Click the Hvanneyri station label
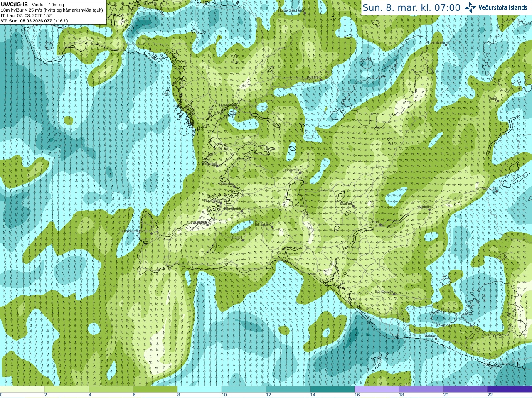 227,105
